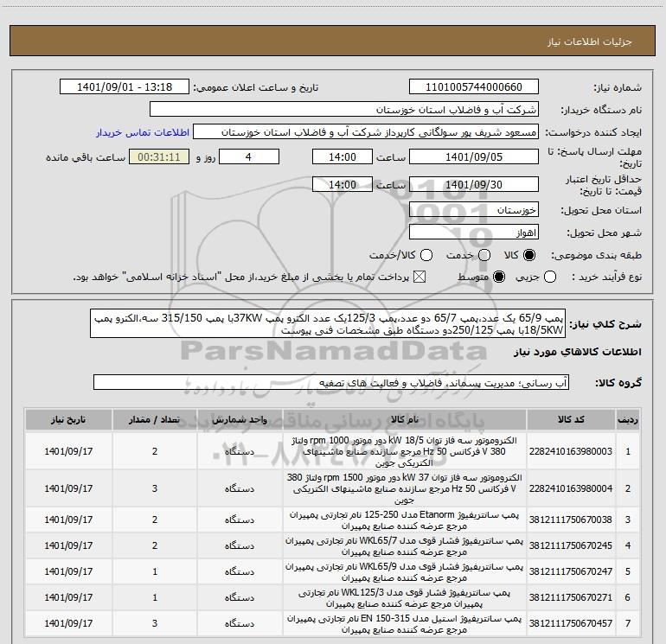Click the buyer organization name field
This screenshot has width=666, height=644.
pyautogui.click(x=344, y=110)
